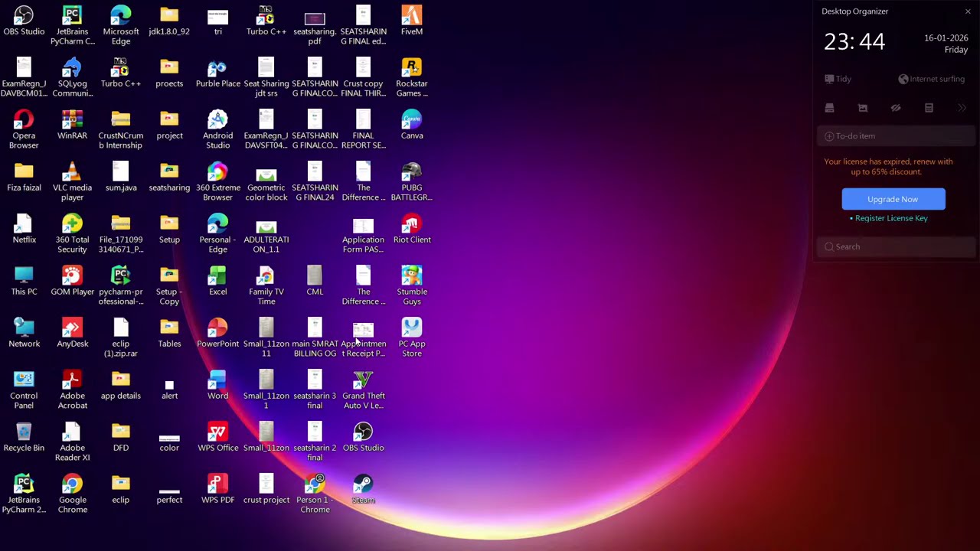Add a To-do item in the organizer
The width and height of the screenshot is (980, 551).
click(896, 135)
